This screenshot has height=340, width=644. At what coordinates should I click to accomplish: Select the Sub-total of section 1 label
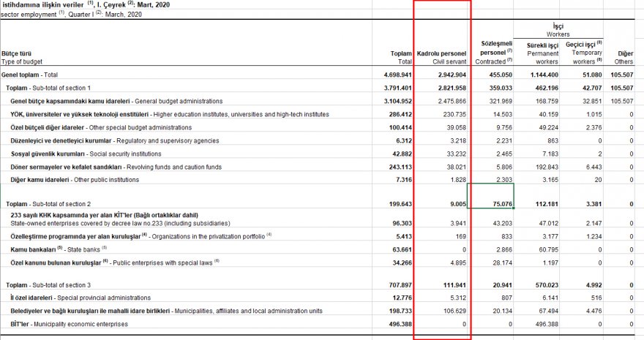[49, 88]
